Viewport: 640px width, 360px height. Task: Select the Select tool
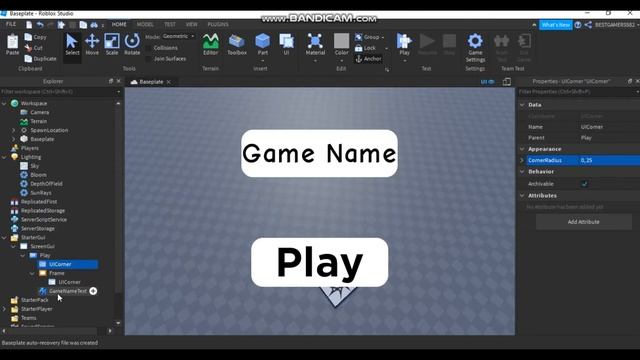(72, 44)
